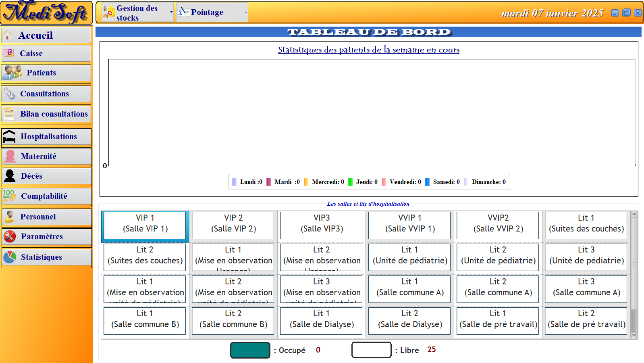Click the Comptabilité coins icon
644x363 pixels.
(x=9, y=196)
